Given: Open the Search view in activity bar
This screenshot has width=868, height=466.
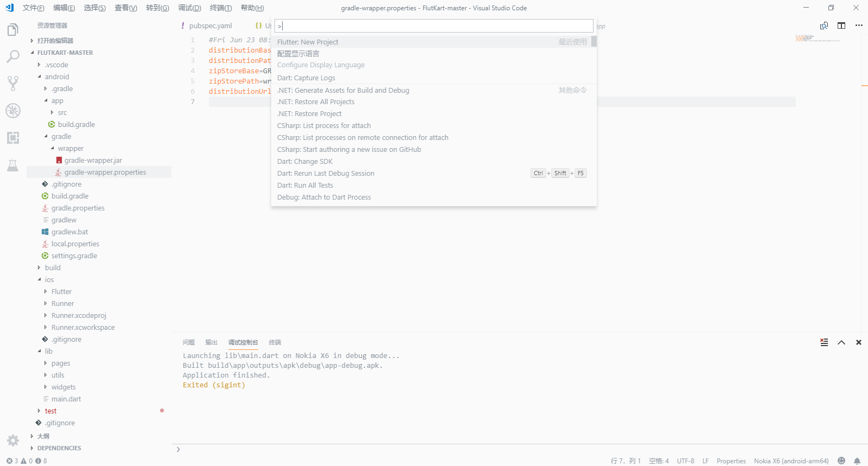Looking at the screenshot, I should [13, 56].
